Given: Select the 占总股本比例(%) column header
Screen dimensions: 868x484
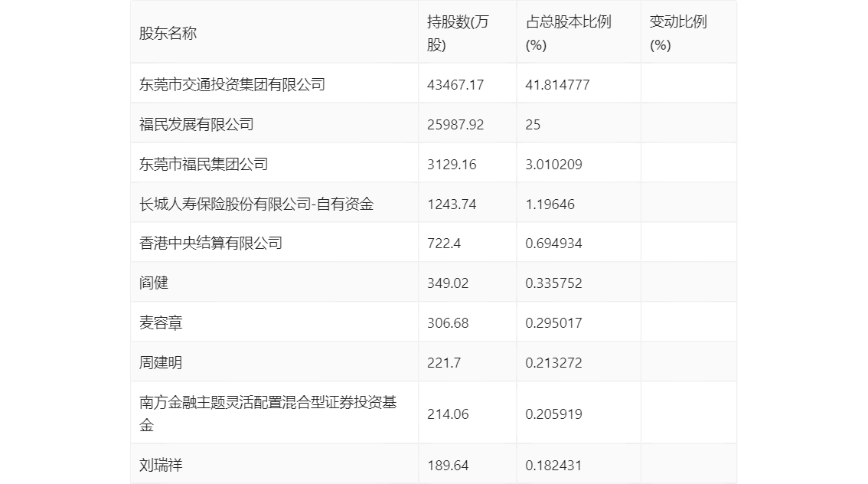Looking at the screenshot, I should (x=568, y=33).
